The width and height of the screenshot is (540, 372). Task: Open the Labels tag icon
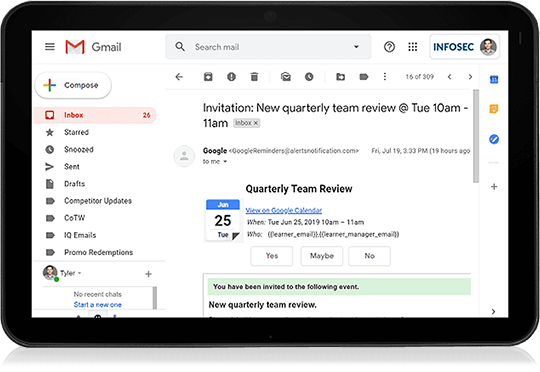pos(364,77)
